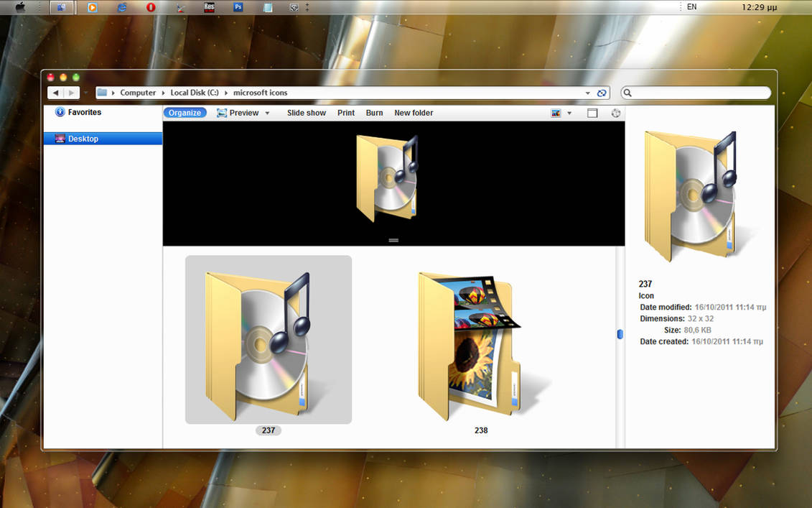This screenshot has width=812, height=508.
Task: Click the snipping scissors icon in the top bar
Action: (x=180, y=7)
